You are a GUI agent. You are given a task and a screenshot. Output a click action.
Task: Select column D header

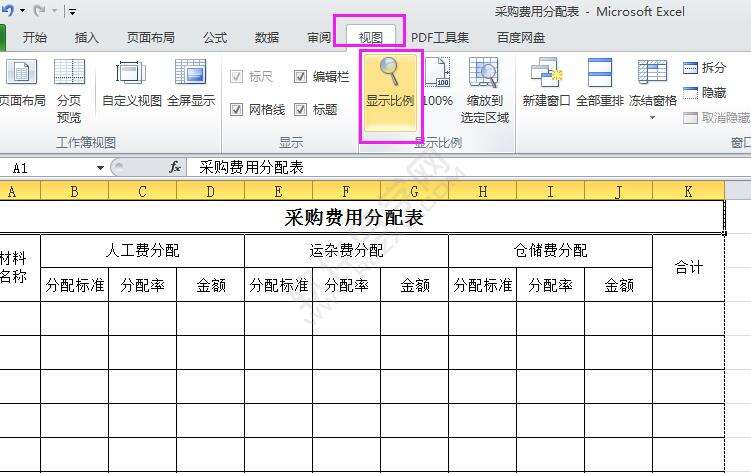211,191
